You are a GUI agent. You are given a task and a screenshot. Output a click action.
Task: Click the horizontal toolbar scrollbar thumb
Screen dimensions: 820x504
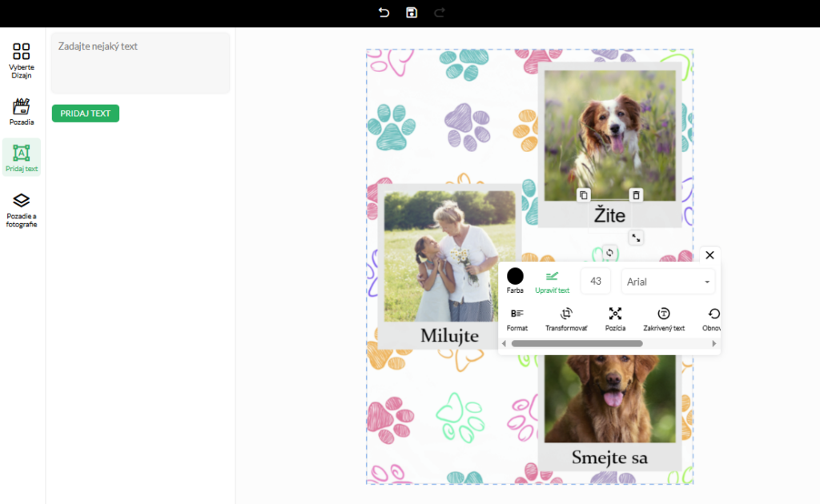click(577, 344)
